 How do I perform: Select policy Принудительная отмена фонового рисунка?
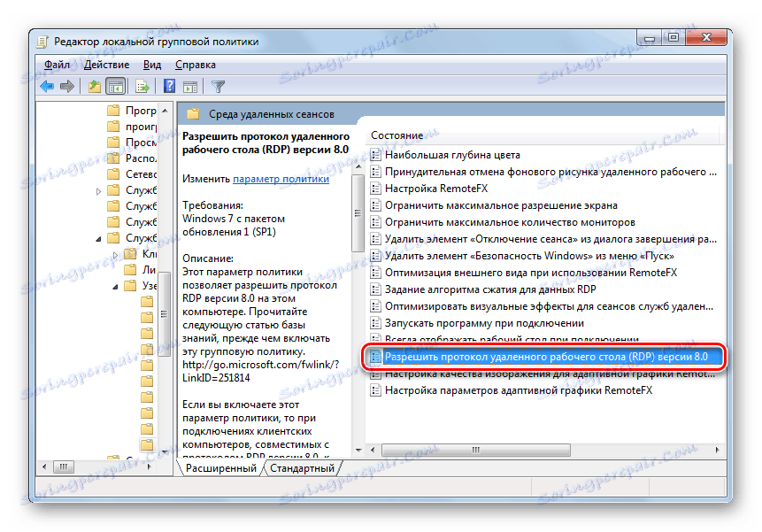click(550, 172)
